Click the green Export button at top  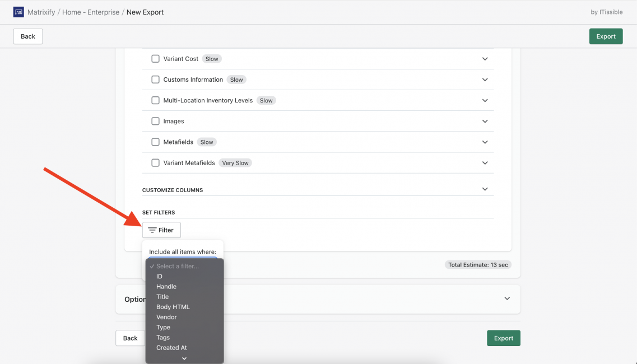coord(606,36)
